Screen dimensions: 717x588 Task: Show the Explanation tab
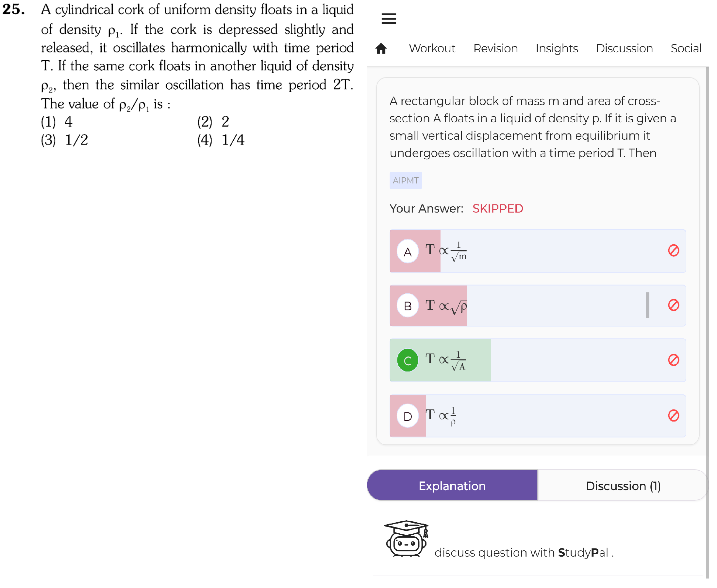[452, 485]
